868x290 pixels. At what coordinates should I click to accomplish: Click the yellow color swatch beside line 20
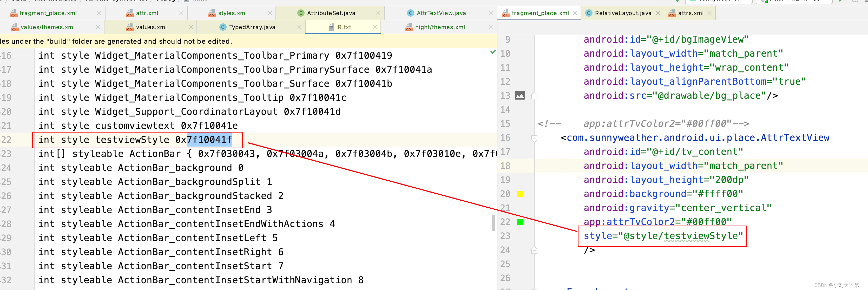[x=520, y=194]
